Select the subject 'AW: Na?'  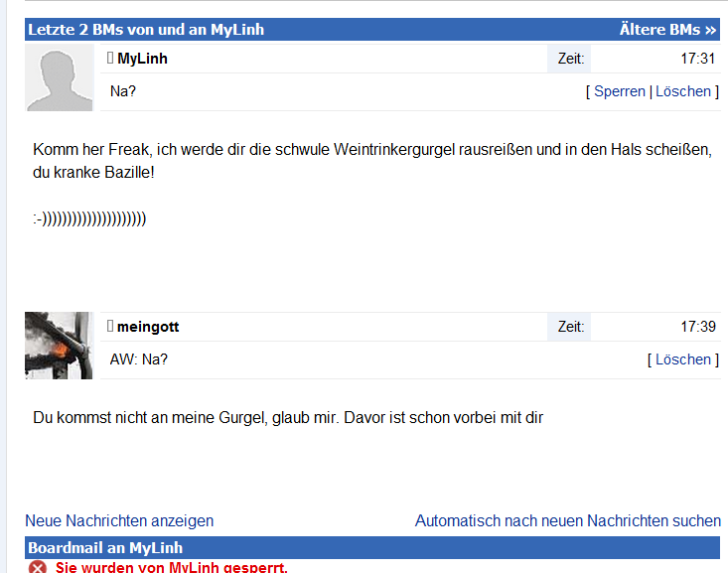coord(138,359)
